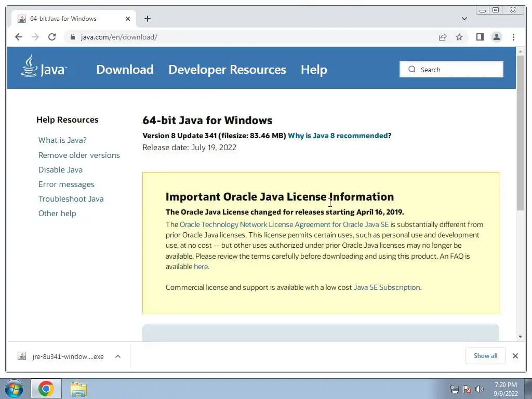Open Troubleshoot Java help link
532x399 pixels.
pyautogui.click(x=71, y=199)
